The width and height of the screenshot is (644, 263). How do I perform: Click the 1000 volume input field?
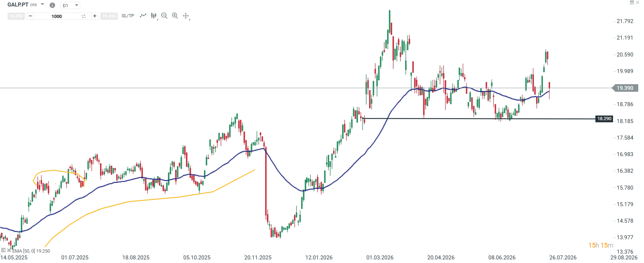(x=57, y=16)
